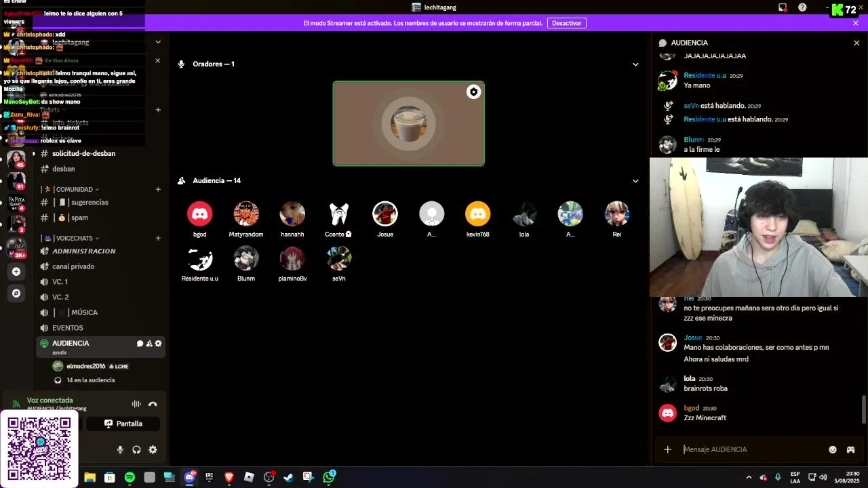Viewport: 868px width, 488px height.
Task: Join the MÚSICA voice channel
Action: pos(100,312)
